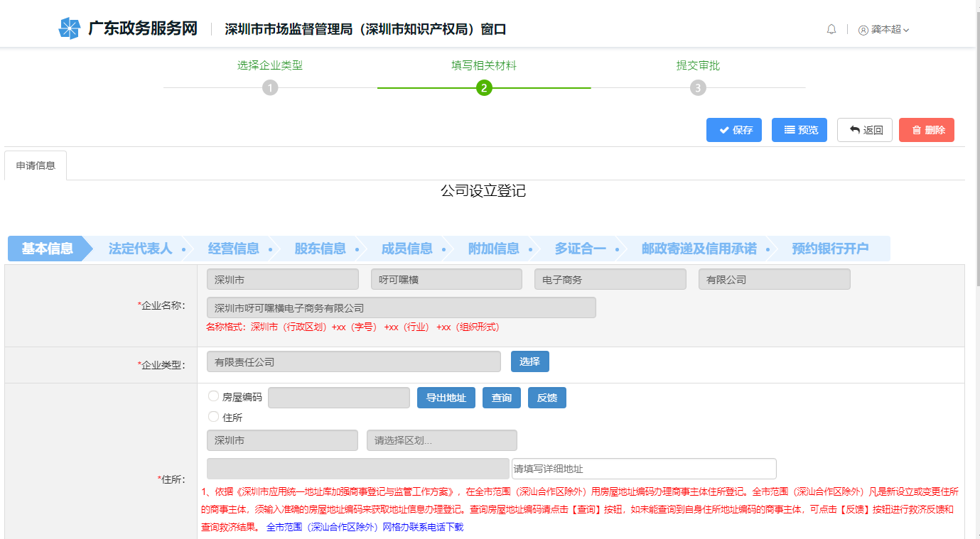This screenshot has height=539, width=980.
Task: Click the trash icon on the red 删除 button
Action: (x=917, y=130)
